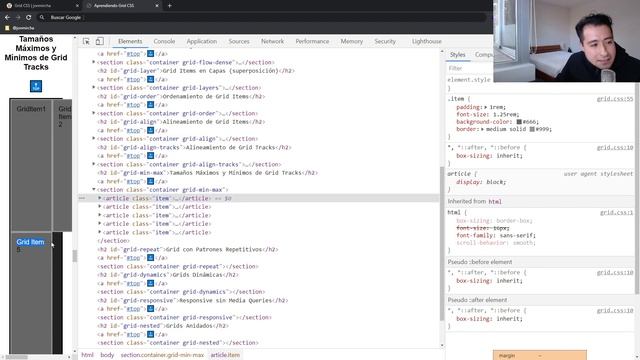640x360 pixels.
Task: Select article.item breadcrumb
Action: pos(225,355)
